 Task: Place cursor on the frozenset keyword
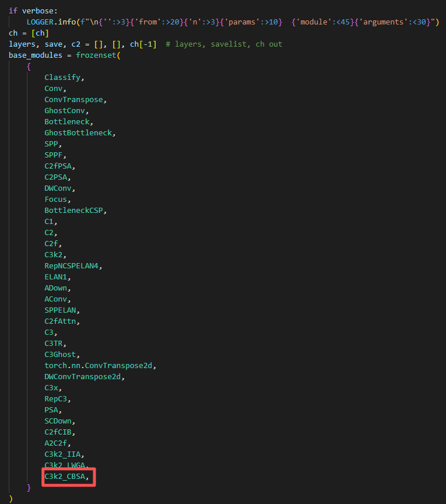[x=96, y=55]
